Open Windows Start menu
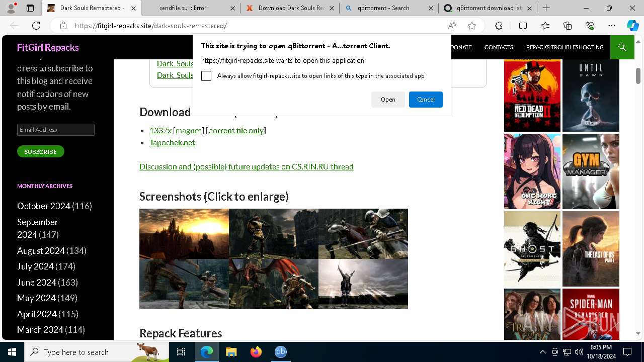 (x=12, y=352)
